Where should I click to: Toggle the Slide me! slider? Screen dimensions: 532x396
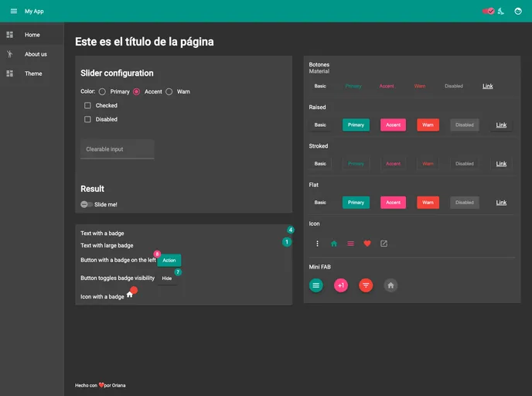[86, 204]
